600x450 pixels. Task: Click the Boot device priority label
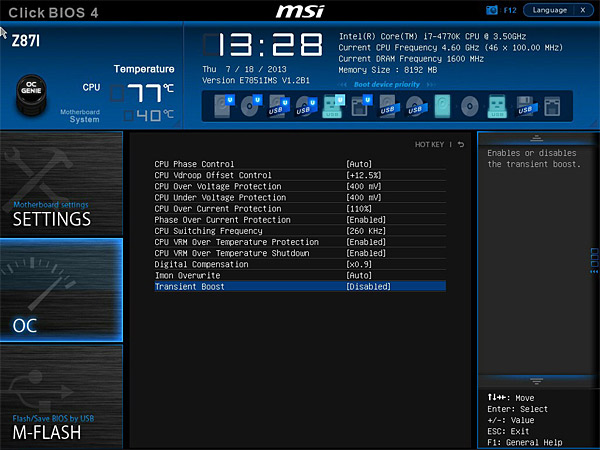coord(386,84)
